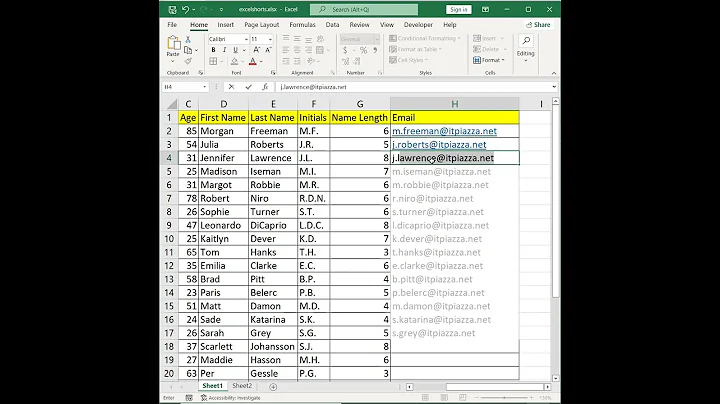Open the Calibri font name dropdown
Viewport: 720px width, 404px height.
tap(246, 39)
